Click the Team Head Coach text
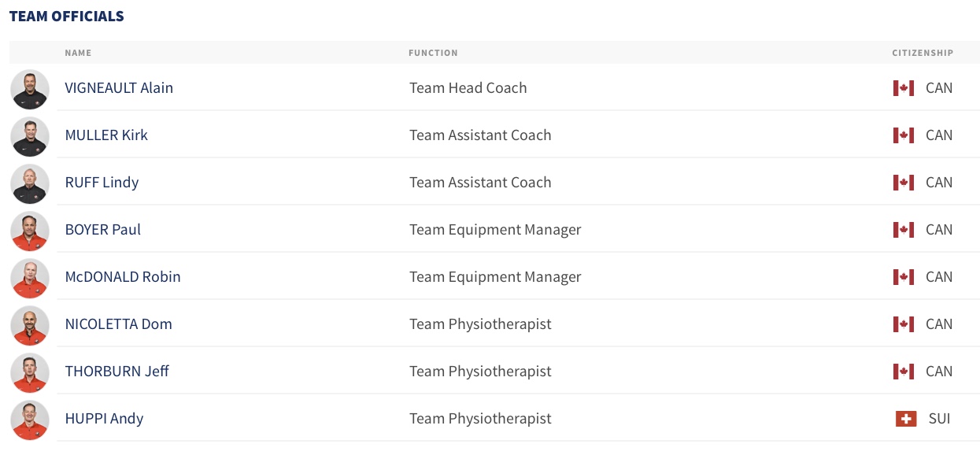Viewport: 980px width, 455px height. [468, 88]
